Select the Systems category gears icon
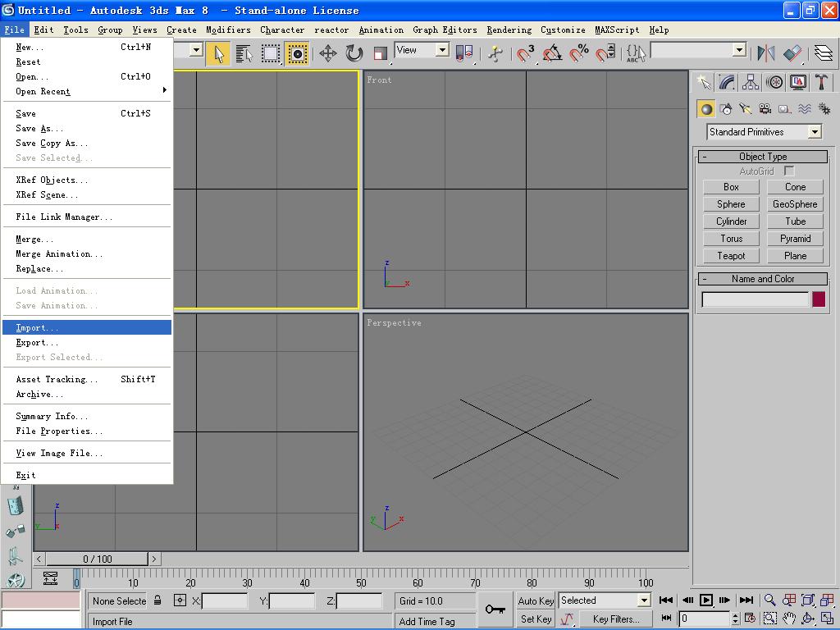 (x=824, y=109)
